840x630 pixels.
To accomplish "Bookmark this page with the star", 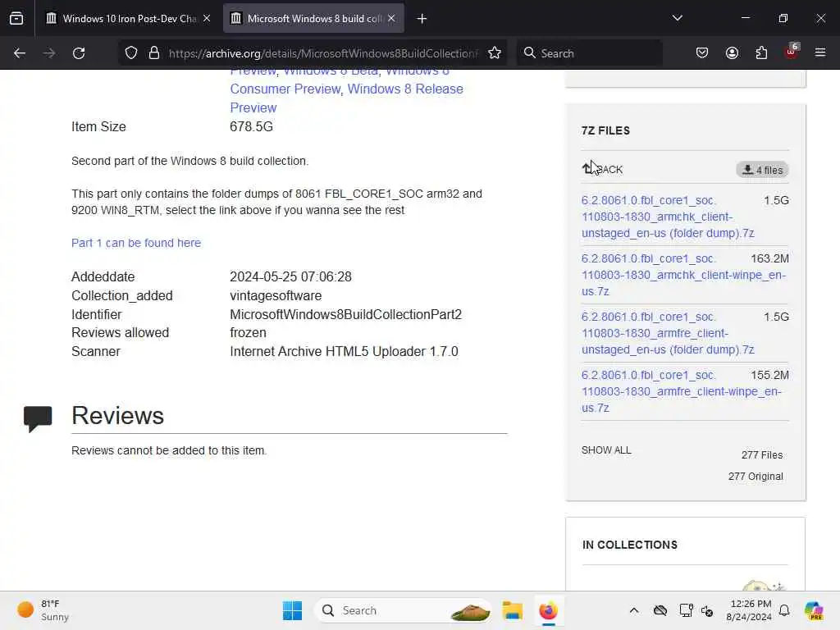I will pyautogui.click(x=495, y=53).
